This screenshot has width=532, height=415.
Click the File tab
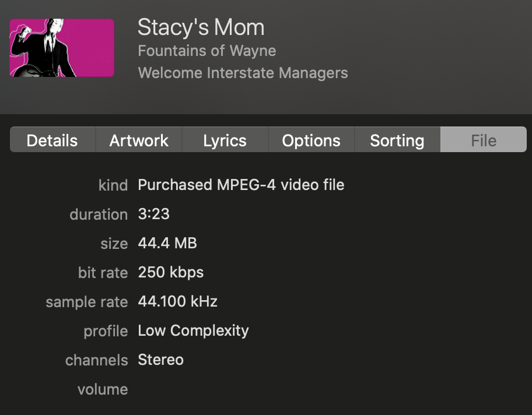(x=484, y=140)
